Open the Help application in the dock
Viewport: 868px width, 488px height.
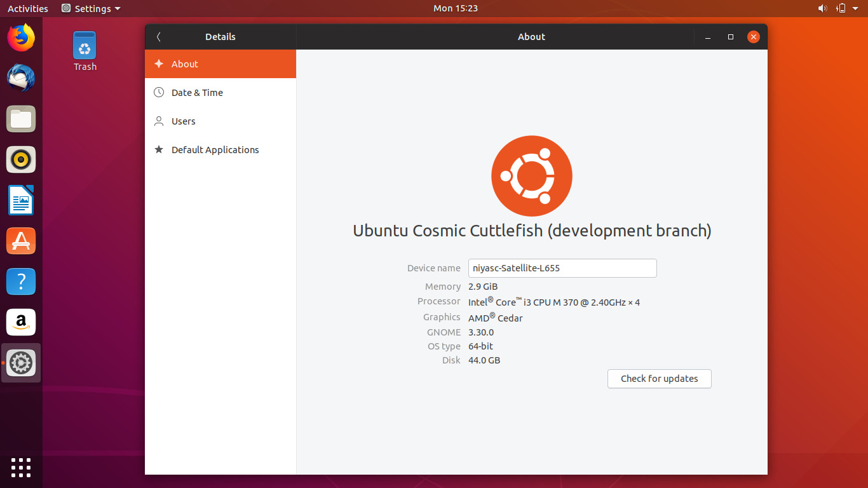(21, 281)
